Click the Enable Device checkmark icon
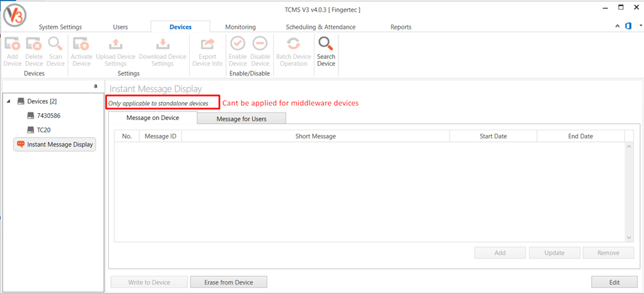 pyautogui.click(x=238, y=45)
